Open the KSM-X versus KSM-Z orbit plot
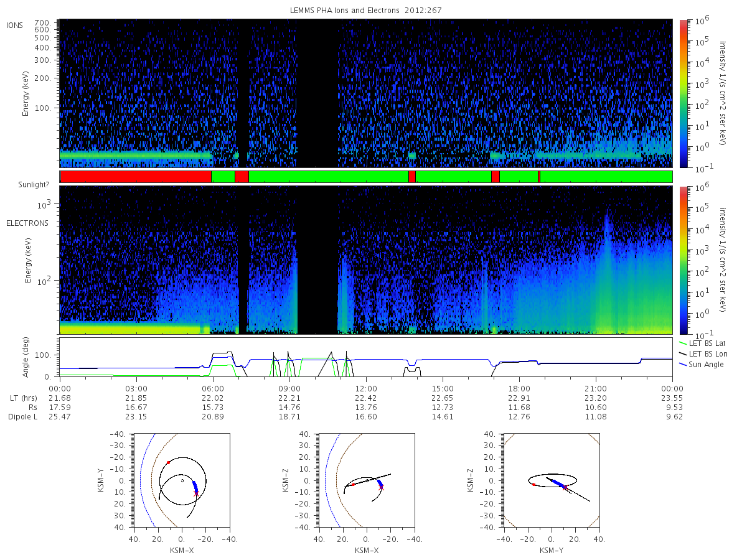Image resolution: width=747 pixels, height=560 pixels. pos(366,480)
